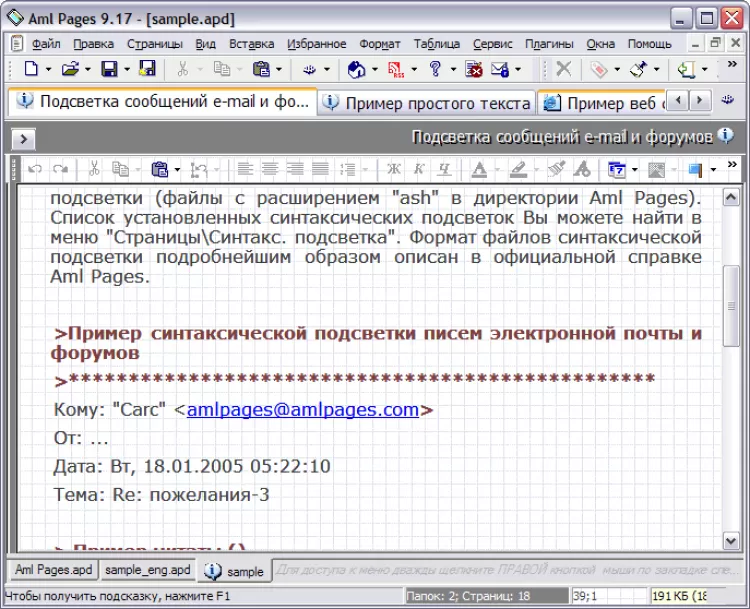The height and width of the screenshot is (609, 750).
Task: Save document with the floppy disk icon
Action: coord(110,69)
